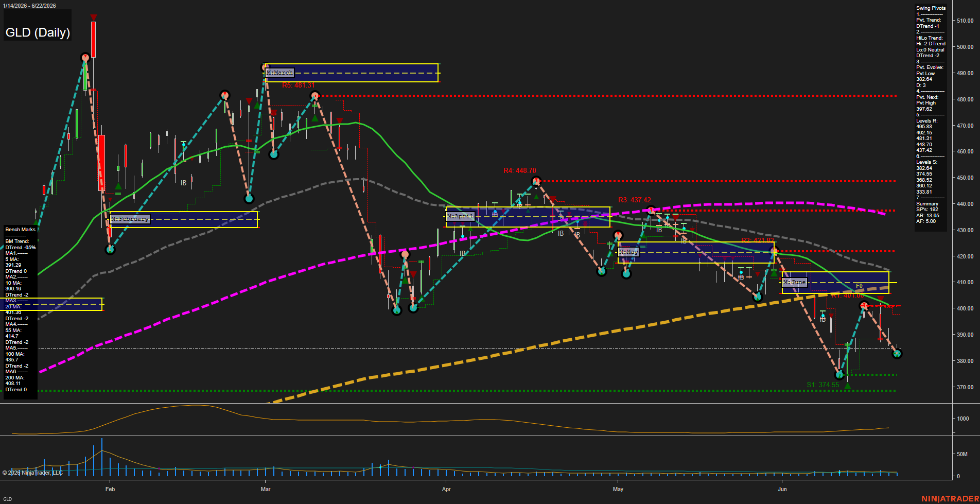
Task: Click the 55 MA: label in Bench Marks
Action: coord(14,331)
